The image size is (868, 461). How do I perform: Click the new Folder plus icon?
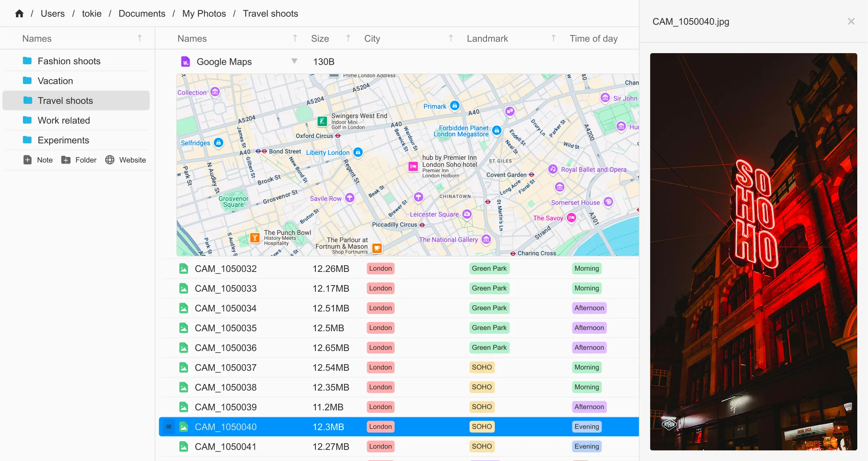pos(66,160)
